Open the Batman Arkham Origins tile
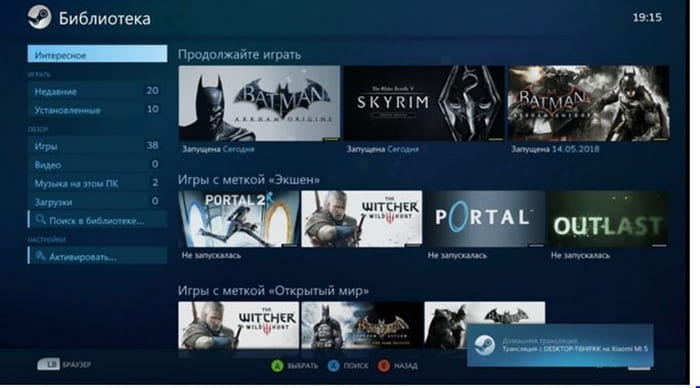The image size is (700, 388). pyautogui.click(x=259, y=104)
